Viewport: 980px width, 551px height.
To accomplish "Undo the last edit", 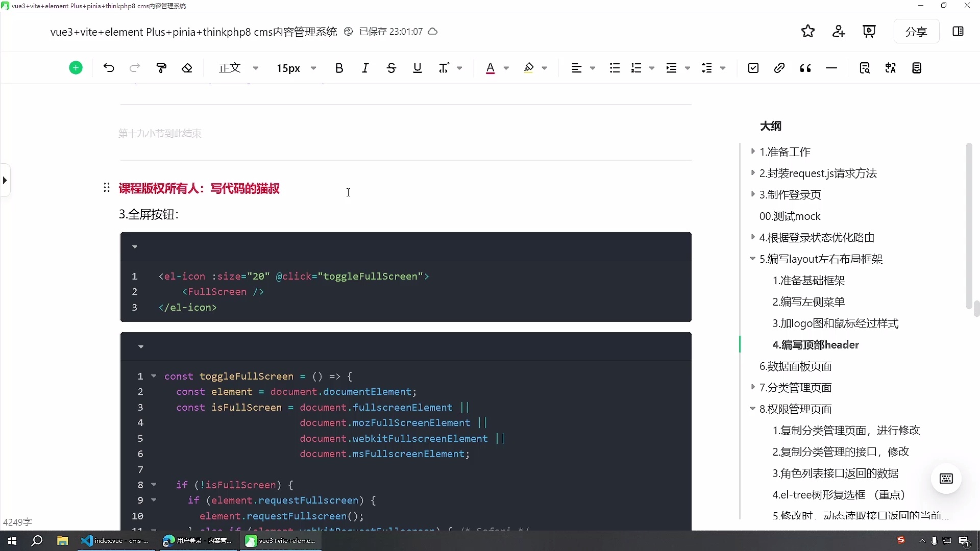I will 108,68.
